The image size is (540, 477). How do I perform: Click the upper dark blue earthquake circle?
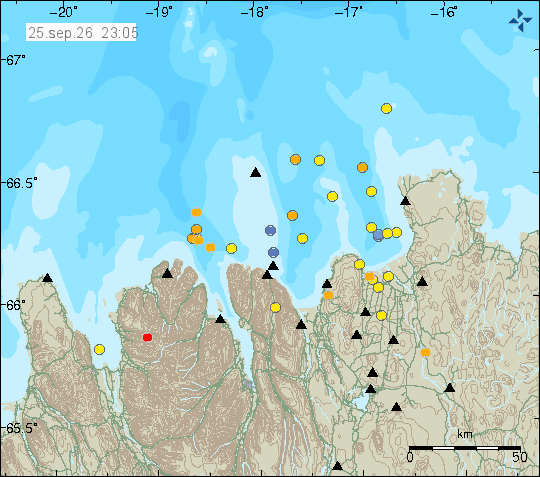tap(271, 230)
